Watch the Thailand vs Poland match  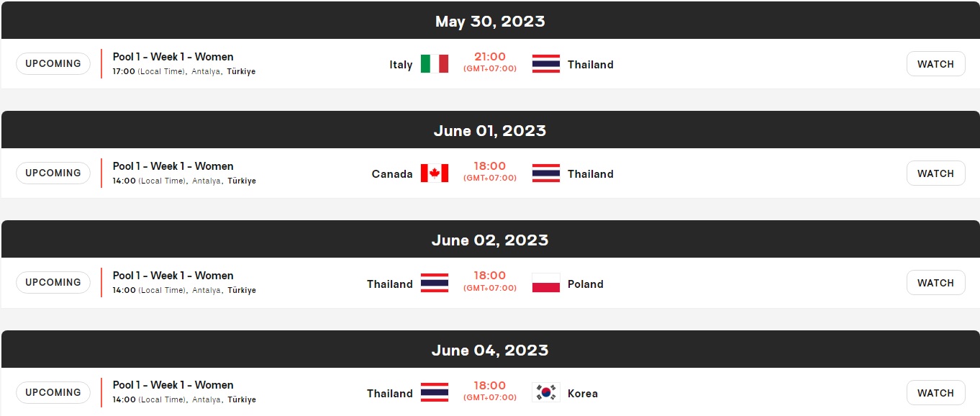click(935, 283)
